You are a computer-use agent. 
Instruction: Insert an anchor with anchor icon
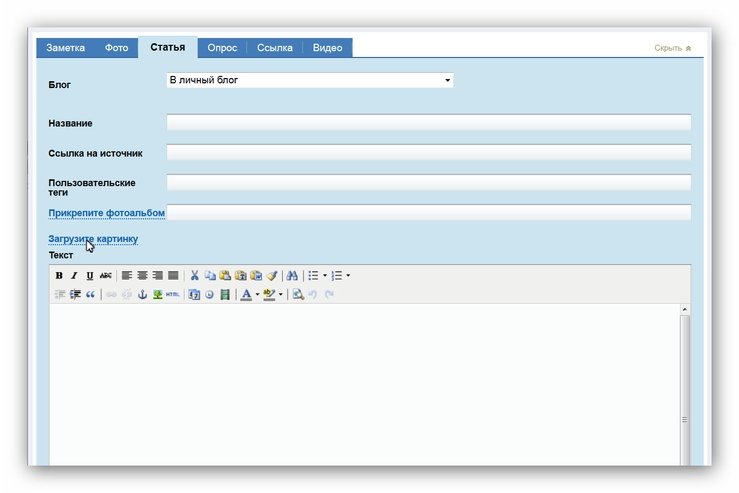[x=142, y=295]
